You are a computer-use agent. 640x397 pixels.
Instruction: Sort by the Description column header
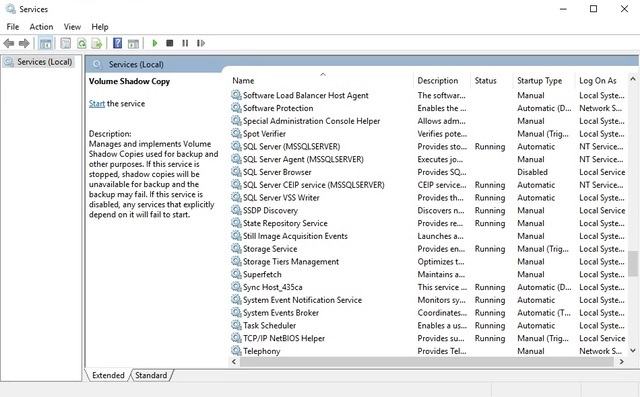442,81
